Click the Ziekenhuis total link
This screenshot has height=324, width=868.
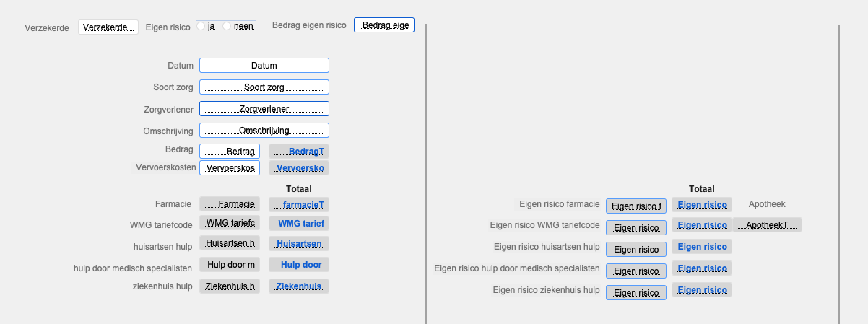tap(299, 286)
